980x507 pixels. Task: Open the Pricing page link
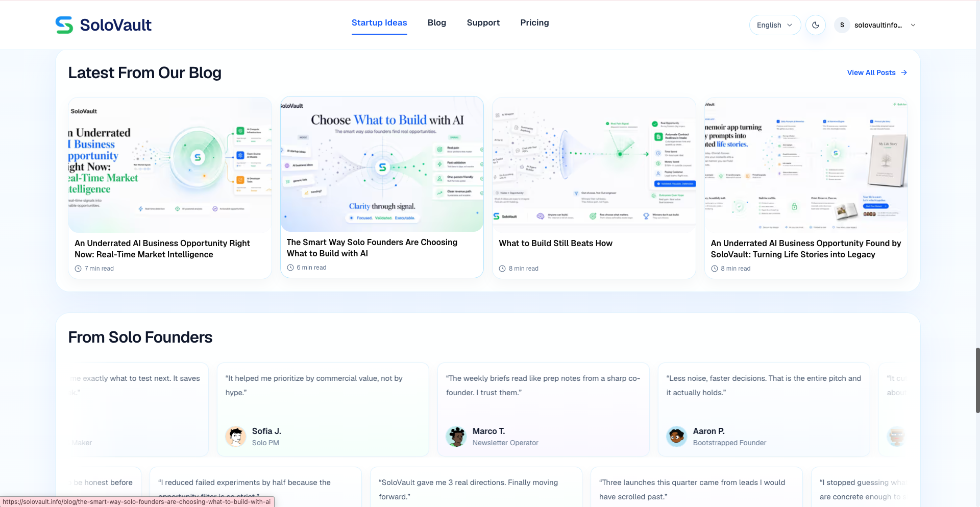pos(534,22)
